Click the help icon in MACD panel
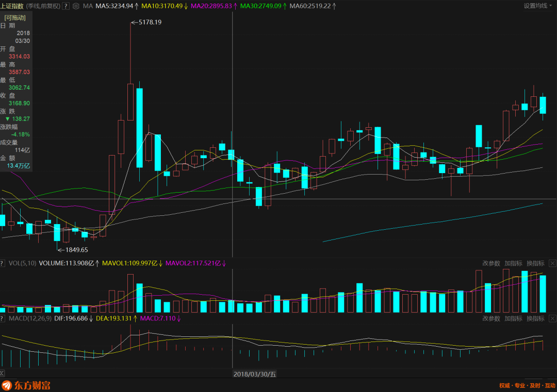The image size is (557, 392). pyautogui.click(x=2, y=318)
